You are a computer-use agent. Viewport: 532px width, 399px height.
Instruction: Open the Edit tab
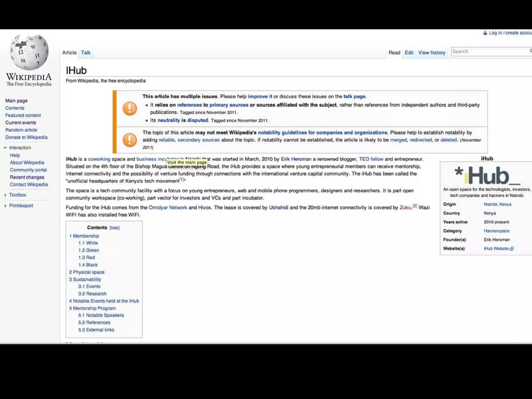[x=409, y=52]
